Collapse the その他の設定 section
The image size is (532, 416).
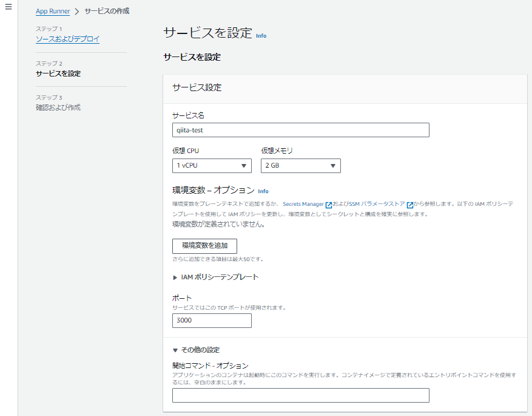pyautogui.click(x=196, y=350)
